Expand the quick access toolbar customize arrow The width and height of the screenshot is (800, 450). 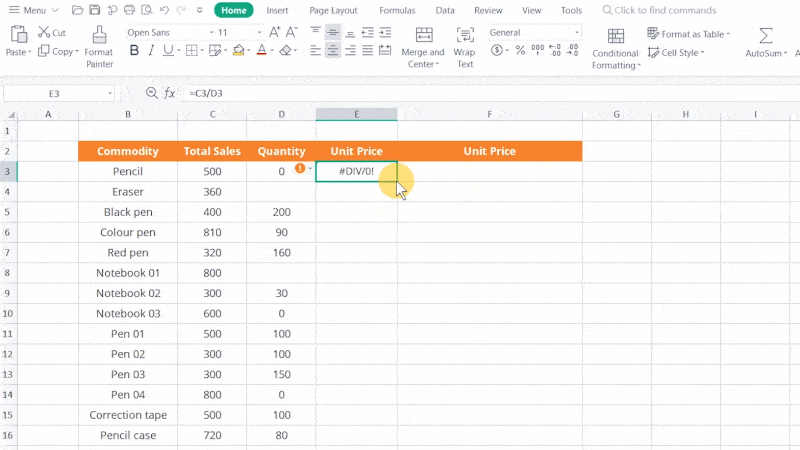coord(199,10)
